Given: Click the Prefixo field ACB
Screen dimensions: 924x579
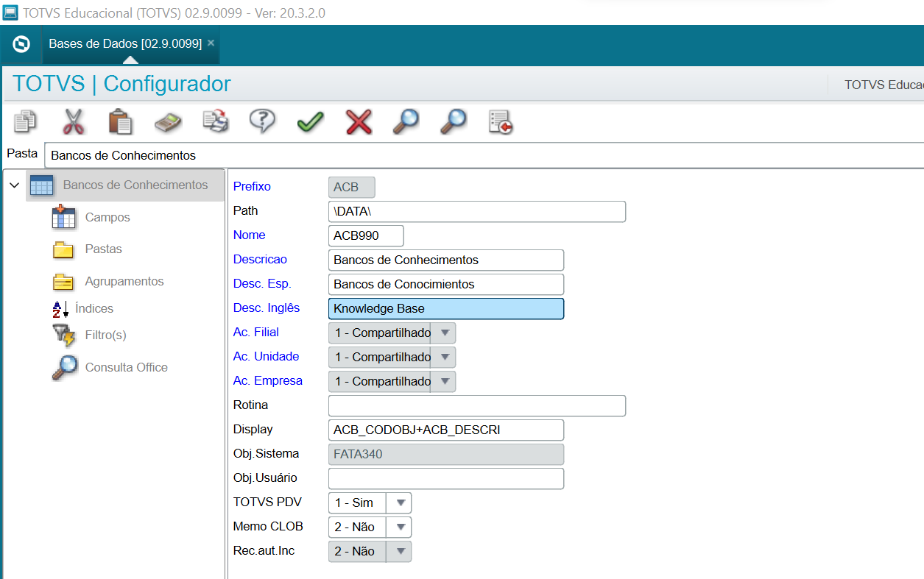Looking at the screenshot, I should [x=351, y=187].
